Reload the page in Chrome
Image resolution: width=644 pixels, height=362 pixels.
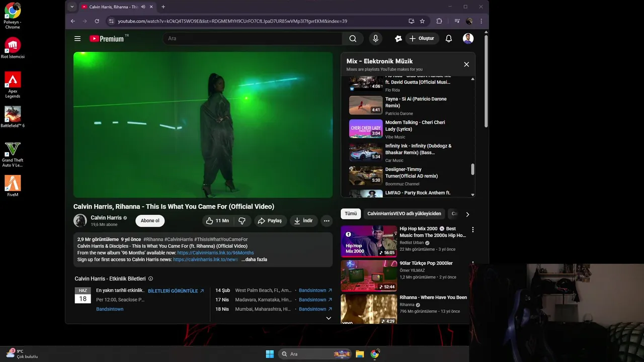(97, 21)
